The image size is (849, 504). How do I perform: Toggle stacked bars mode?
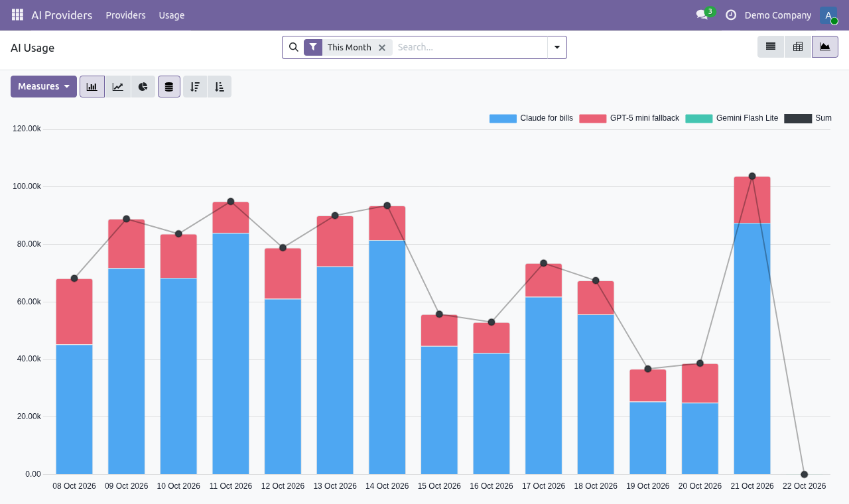point(169,86)
